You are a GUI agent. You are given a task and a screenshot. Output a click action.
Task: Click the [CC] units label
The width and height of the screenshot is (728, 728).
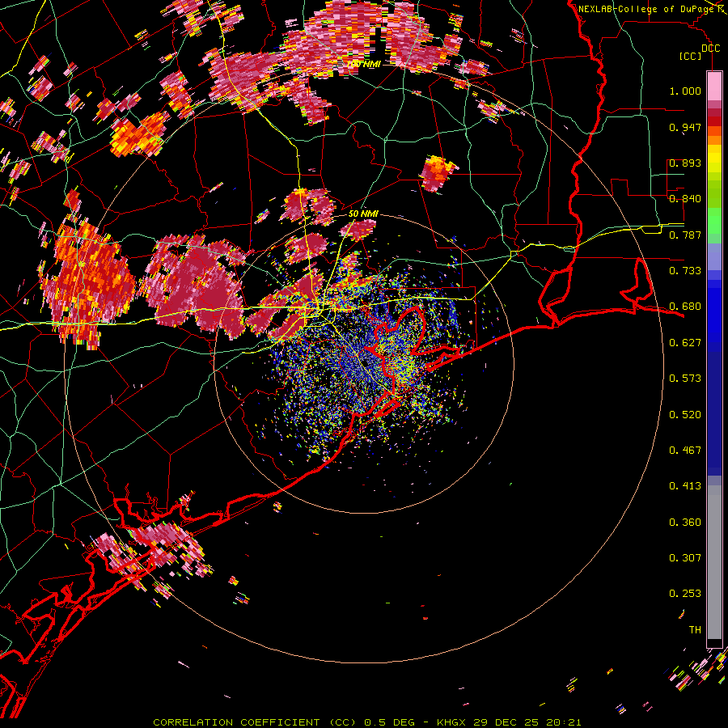[691, 56]
